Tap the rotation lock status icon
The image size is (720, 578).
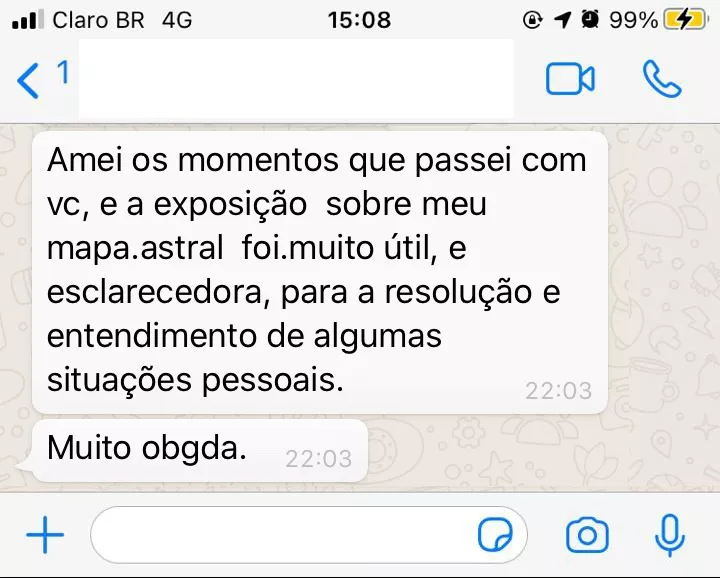tap(533, 20)
